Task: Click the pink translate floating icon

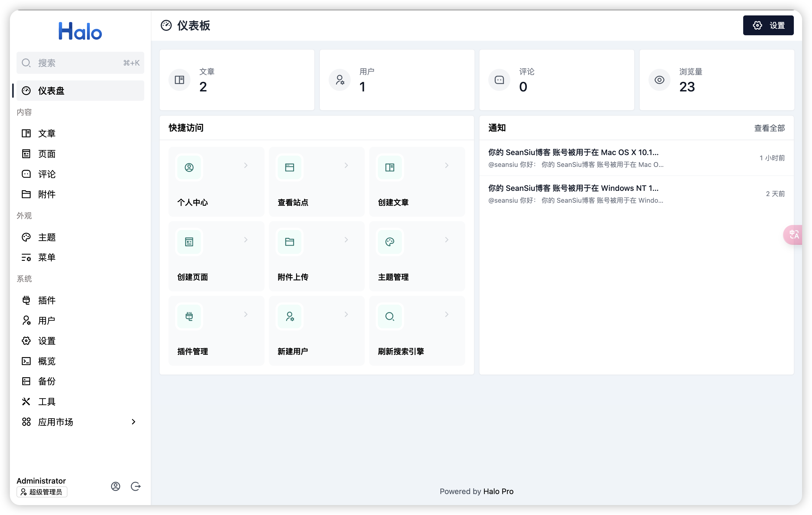Action: [794, 235]
